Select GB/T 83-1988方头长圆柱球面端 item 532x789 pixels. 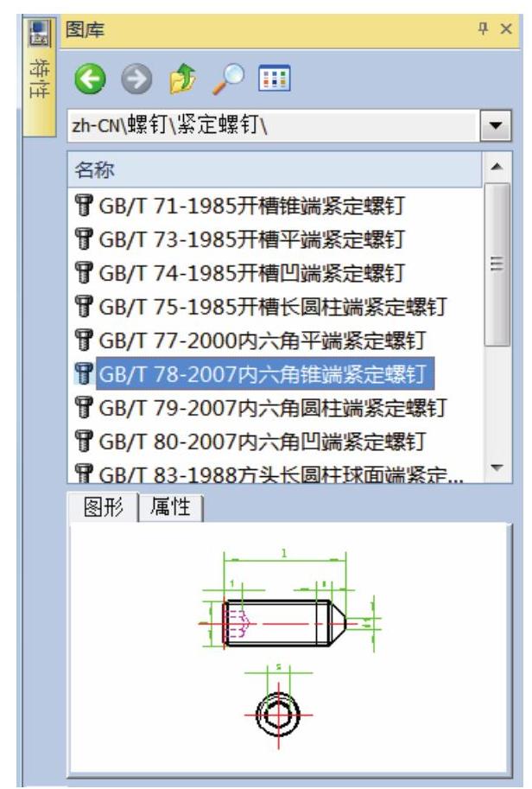tap(281, 474)
